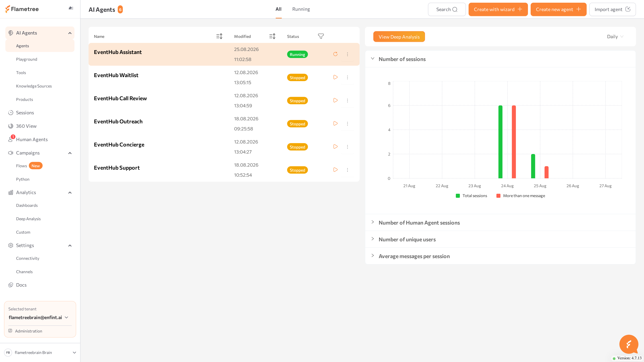This screenshot has height=362, width=644.
Task: Click the Import agent button
Action: coord(612,10)
